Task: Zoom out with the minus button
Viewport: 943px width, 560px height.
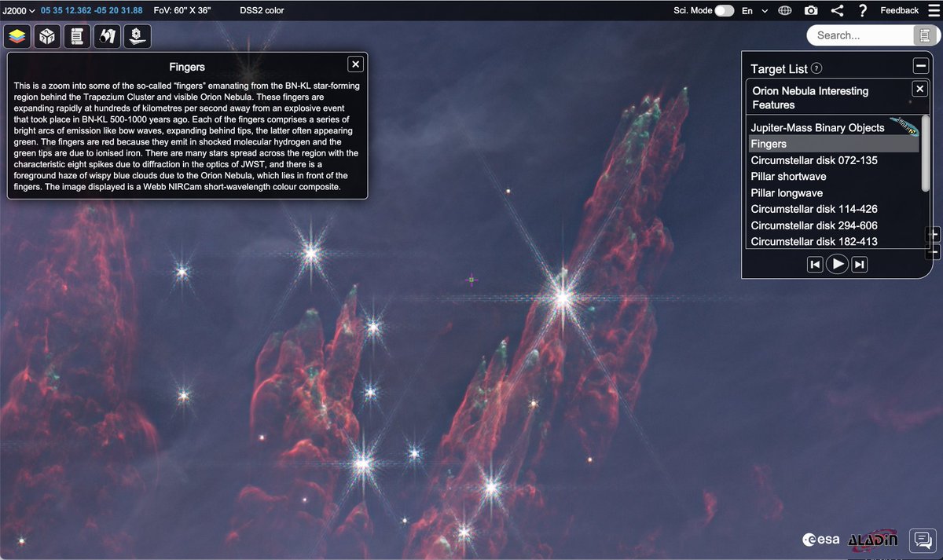Action: tap(933, 252)
